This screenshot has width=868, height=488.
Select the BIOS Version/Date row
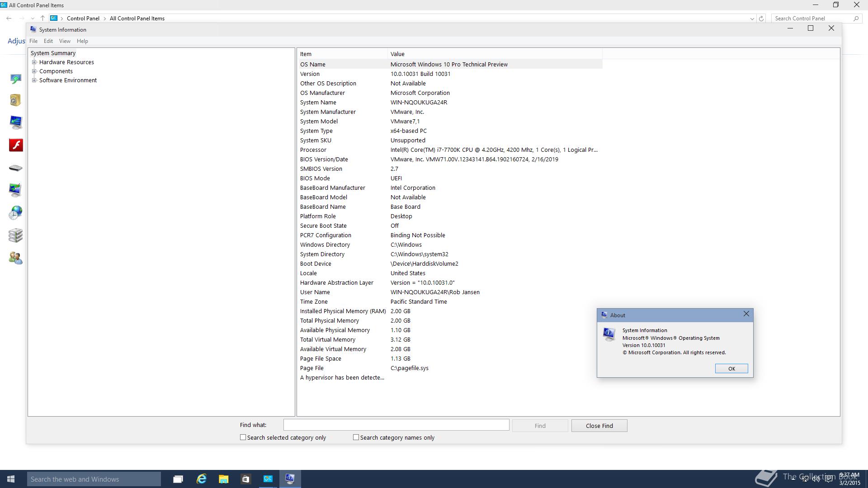pyautogui.click(x=450, y=160)
